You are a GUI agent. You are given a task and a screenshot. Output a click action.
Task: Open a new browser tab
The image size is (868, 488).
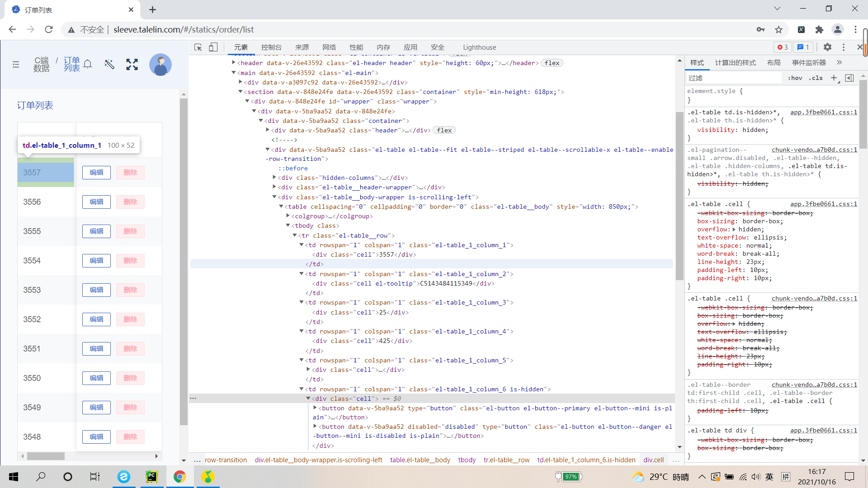coord(153,9)
